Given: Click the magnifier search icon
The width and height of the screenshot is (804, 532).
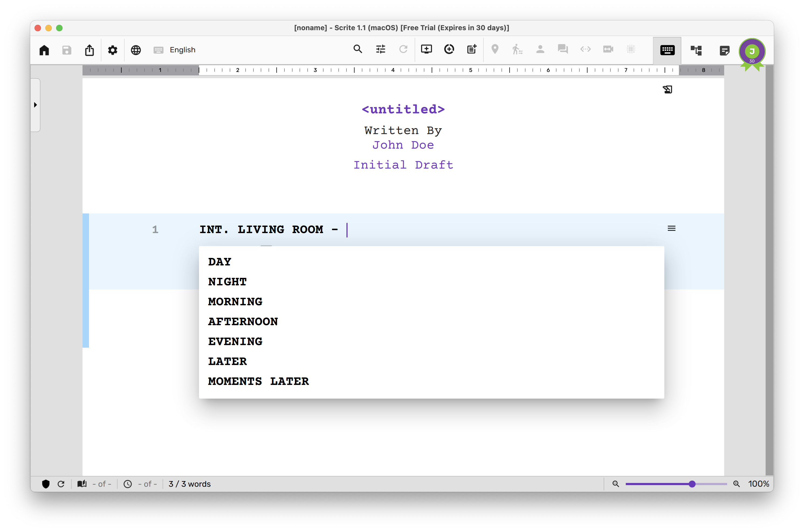Looking at the screenshot, I should [358, 49].
